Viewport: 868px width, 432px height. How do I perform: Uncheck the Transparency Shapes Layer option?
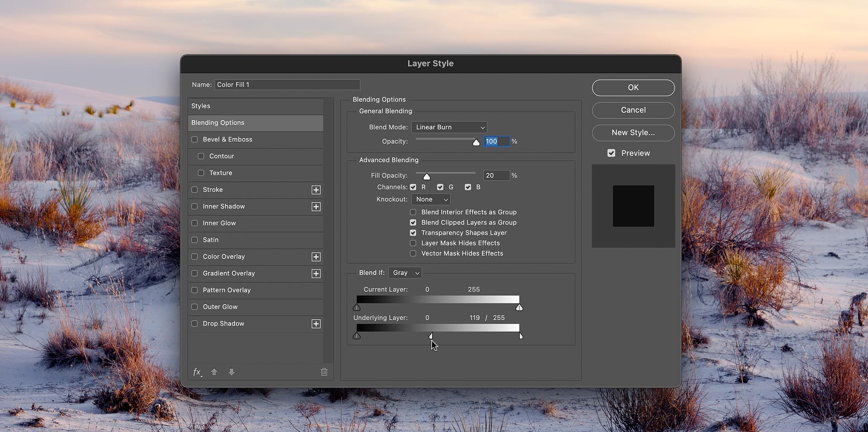click(x=413, y=233)
